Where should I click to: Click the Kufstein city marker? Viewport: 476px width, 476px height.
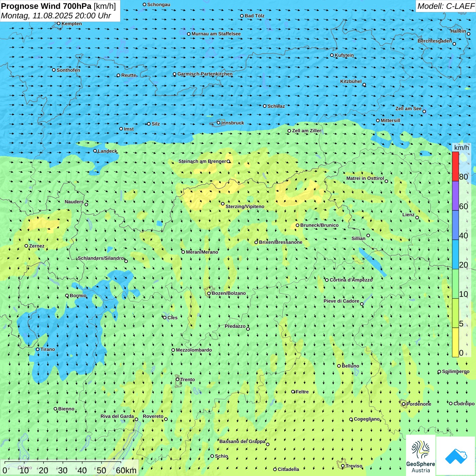coord(332,55)
